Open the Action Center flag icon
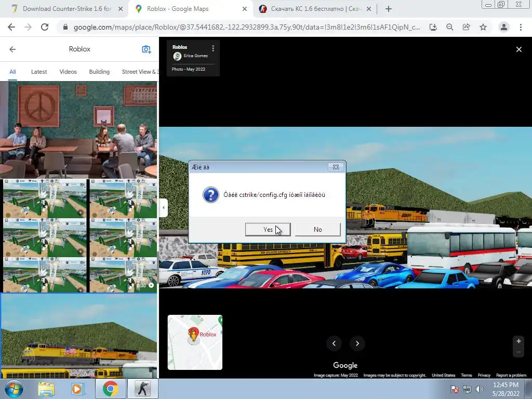The image size is (532, 399). pos(454,389)
